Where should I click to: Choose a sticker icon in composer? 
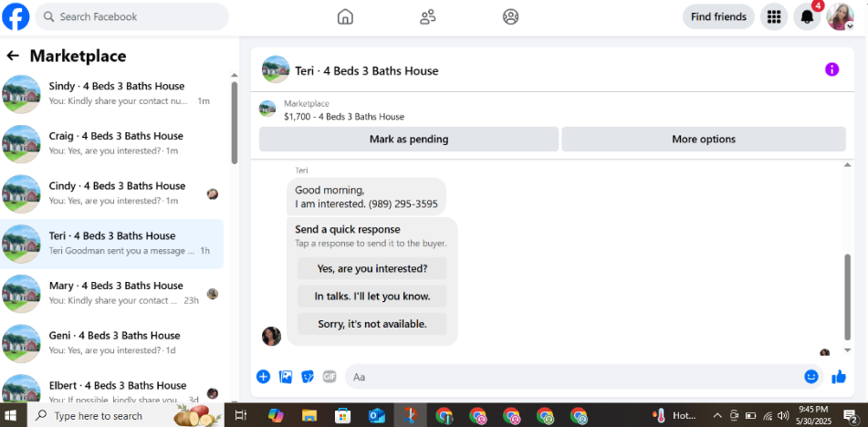pos(308,377)
